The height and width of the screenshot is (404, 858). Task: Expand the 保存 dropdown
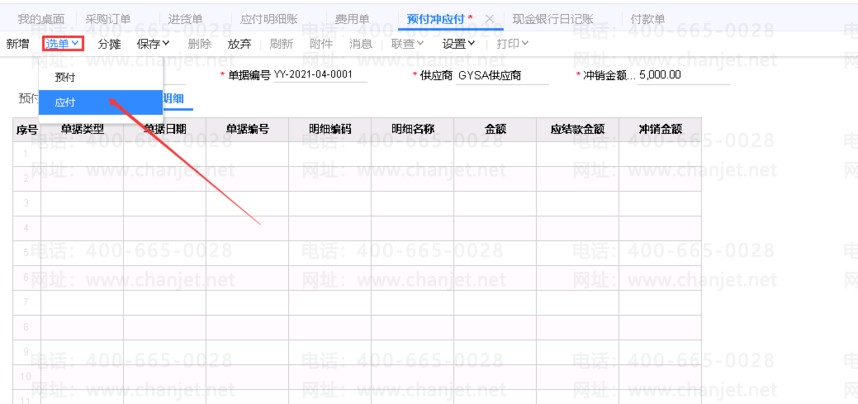tap(153, 44)
